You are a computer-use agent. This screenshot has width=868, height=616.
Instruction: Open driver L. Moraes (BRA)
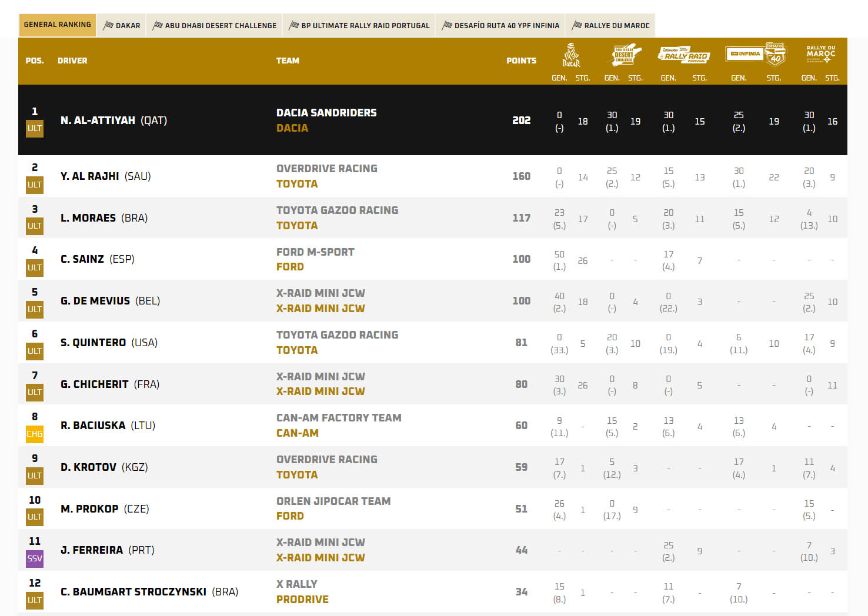[104, 218]
